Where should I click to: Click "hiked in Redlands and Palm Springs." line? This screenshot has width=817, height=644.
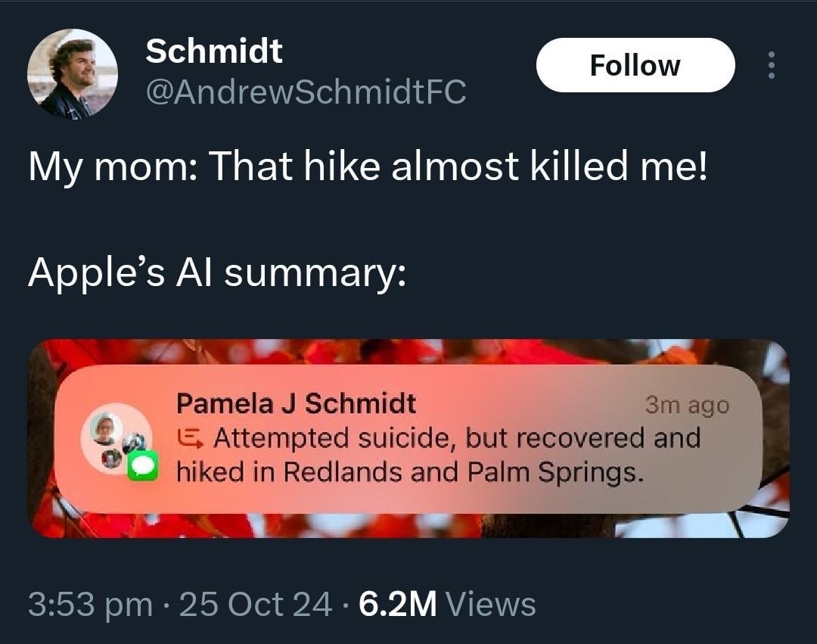pyautogui.click(x=411, y=471)
